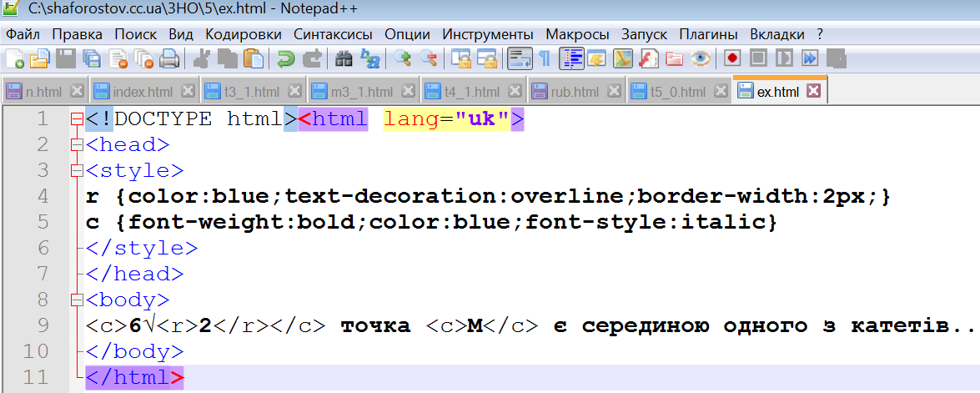Undo last edit with green arrow

pos(286,58)
